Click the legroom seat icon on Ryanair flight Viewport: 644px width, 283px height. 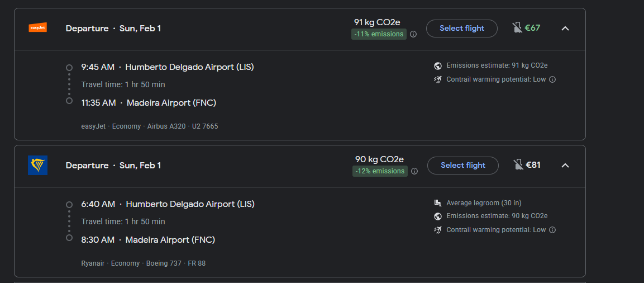click(x=438, y=203)
